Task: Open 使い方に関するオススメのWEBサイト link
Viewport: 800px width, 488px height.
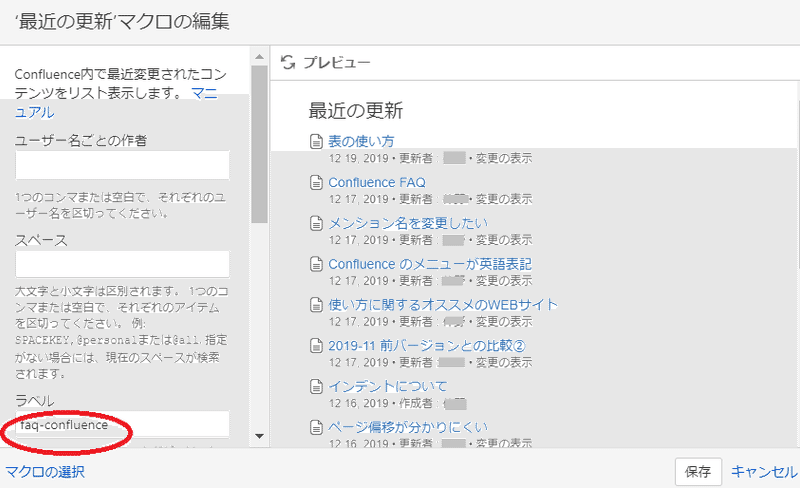Action: (443, 305)
